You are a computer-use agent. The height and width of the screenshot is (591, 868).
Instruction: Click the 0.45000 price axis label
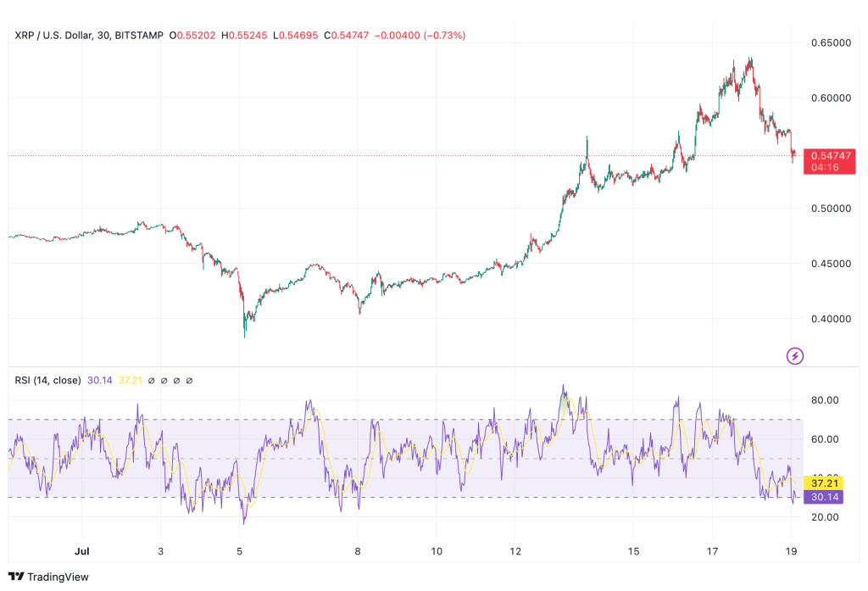point(831,264)
